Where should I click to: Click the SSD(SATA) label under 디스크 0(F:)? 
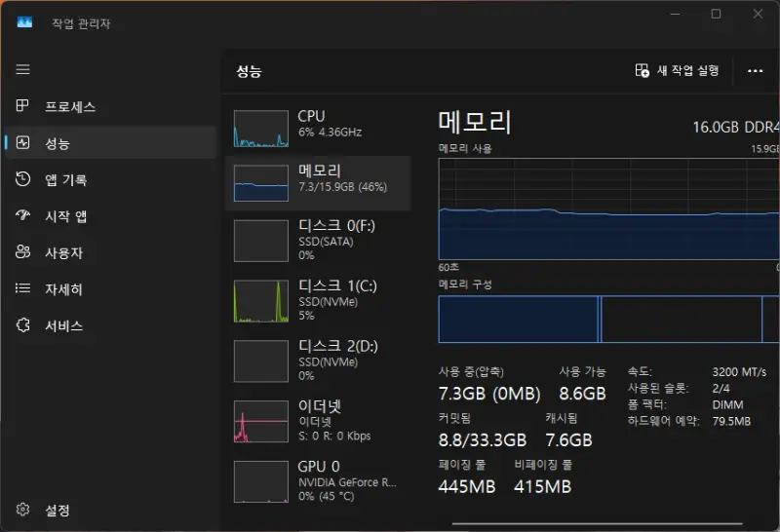click(x=326, y=242)
